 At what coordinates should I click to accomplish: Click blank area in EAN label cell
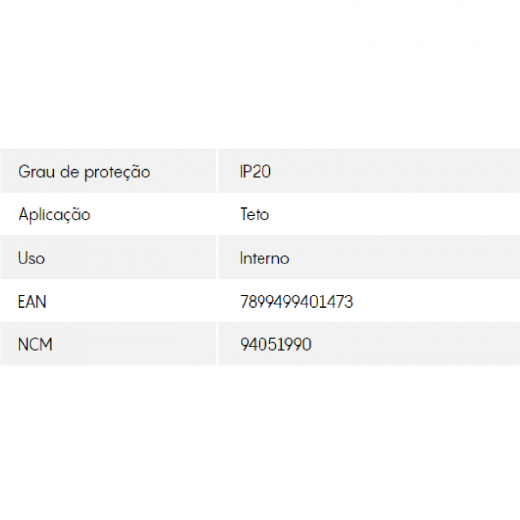[133, 300]
